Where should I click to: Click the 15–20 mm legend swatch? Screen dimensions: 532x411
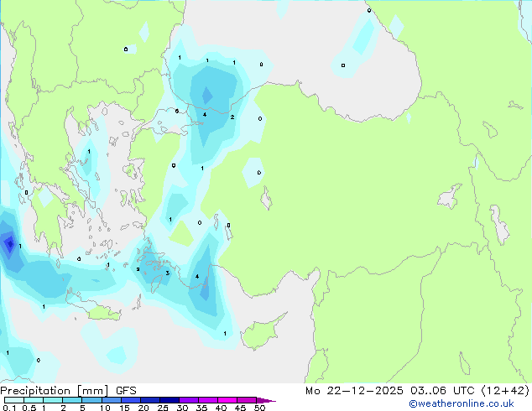click(130, 400)
